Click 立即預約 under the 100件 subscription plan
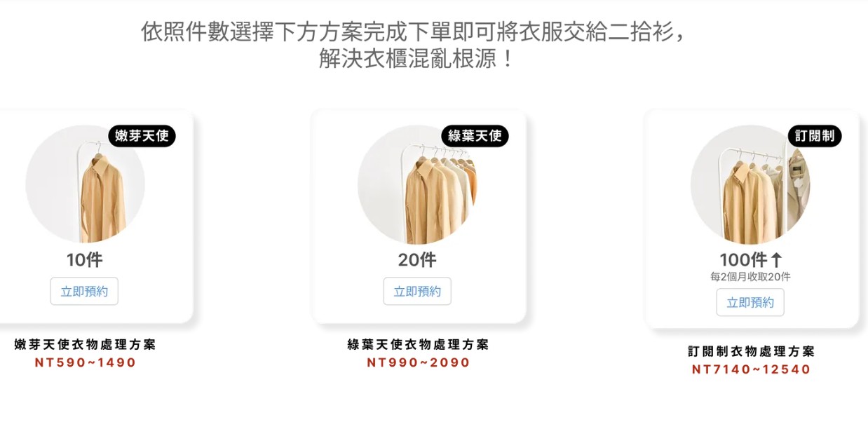This screenshot has height=429, width=868. [750, 302]
